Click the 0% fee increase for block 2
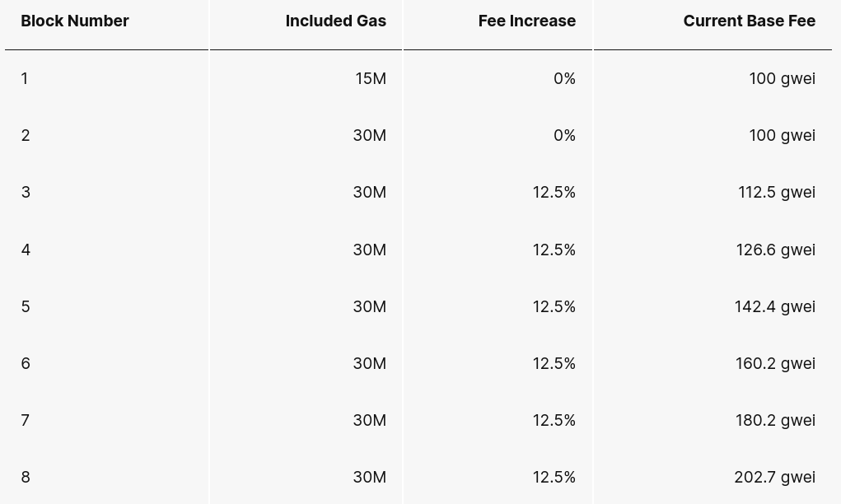 (565, 136)
